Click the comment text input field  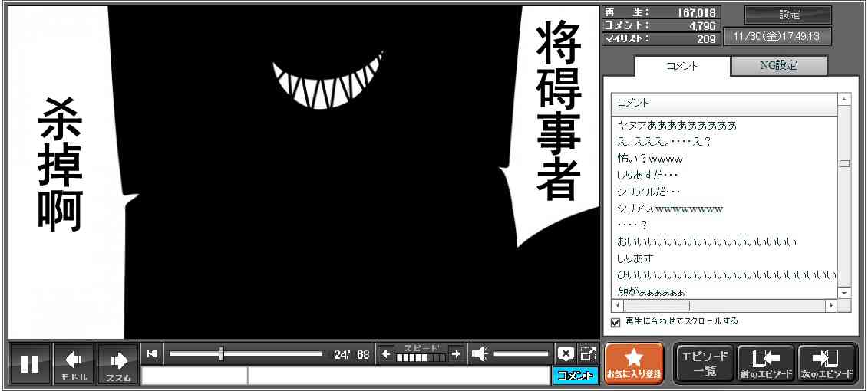[398, 376]
